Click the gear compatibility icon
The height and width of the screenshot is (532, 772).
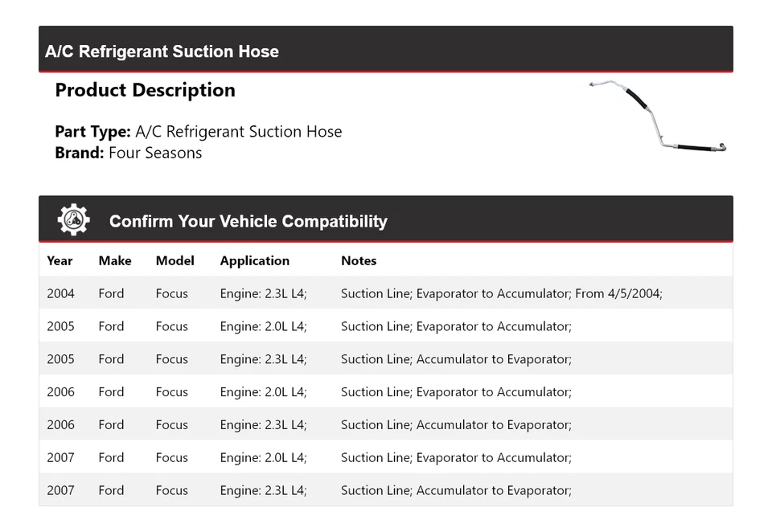click(x=74, y=220)
